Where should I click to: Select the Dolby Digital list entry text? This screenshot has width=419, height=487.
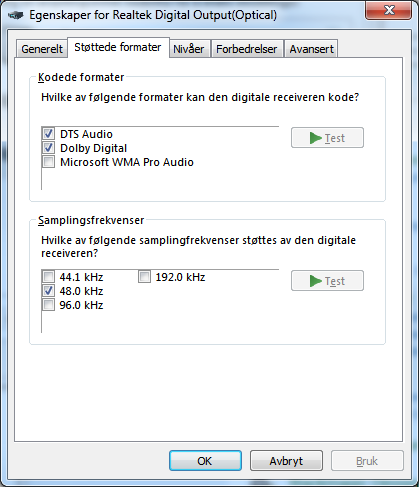[x=93, y=148]
